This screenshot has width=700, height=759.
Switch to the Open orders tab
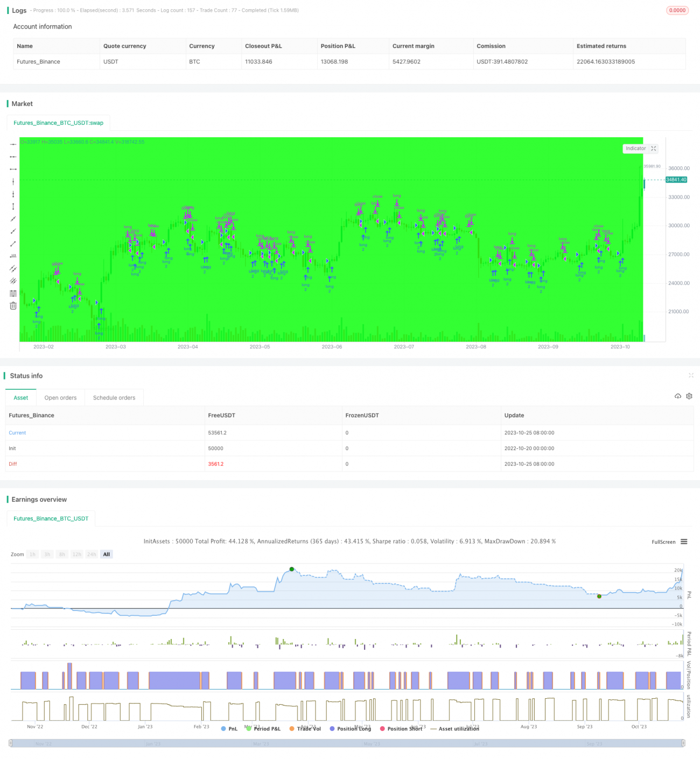click(60, 397)
